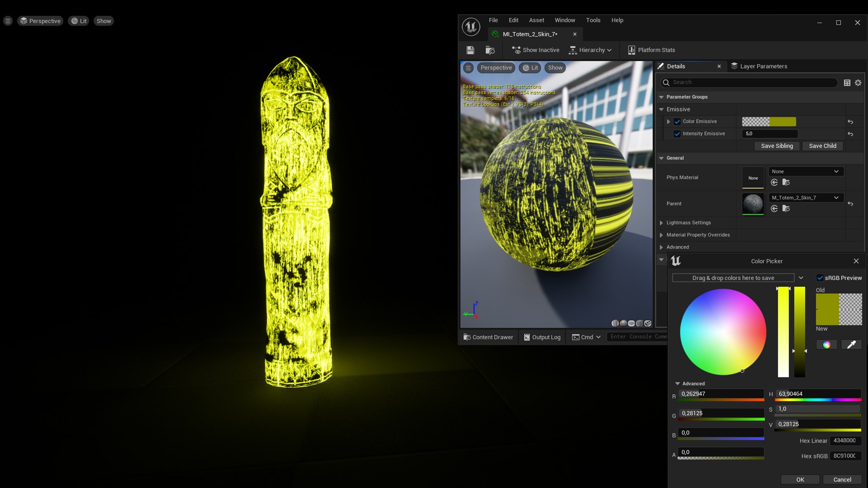Open the Tools menu
Viewport: 868px width, 488px height.
tap(593, 20)
